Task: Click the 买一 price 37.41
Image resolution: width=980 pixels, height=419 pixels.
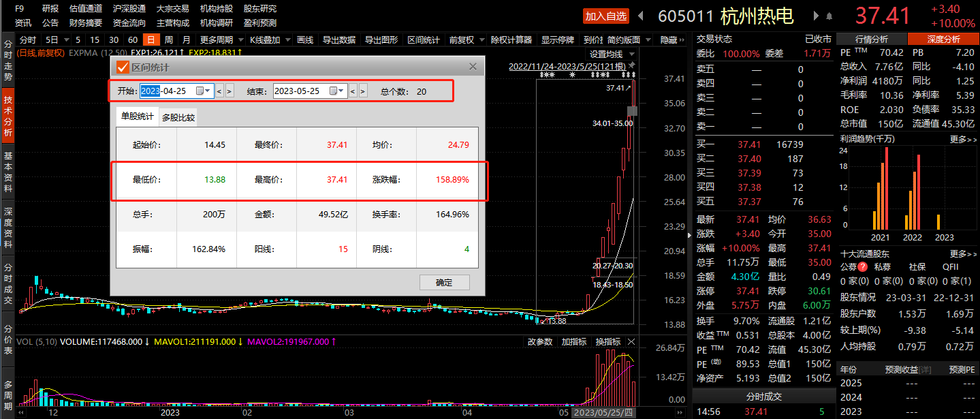Action: tap(749, 144)
